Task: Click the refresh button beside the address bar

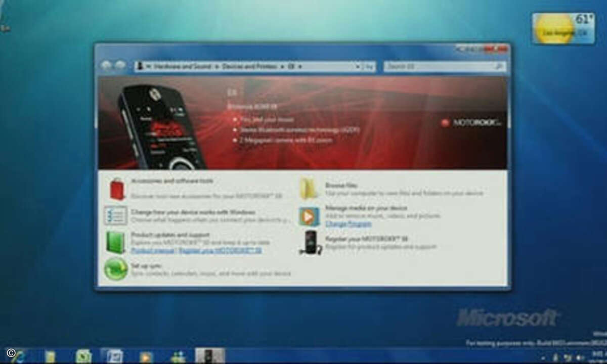Action: [369, 66]
